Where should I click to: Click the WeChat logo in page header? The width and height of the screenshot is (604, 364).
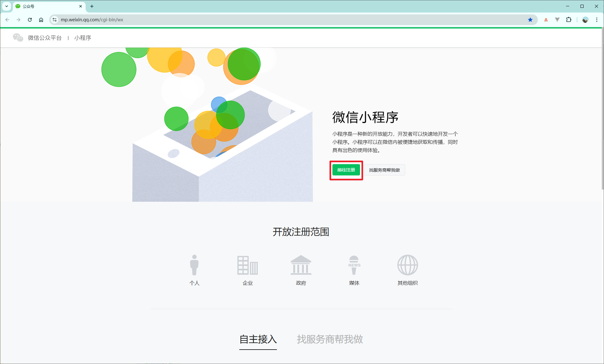(x=18, y=38)
